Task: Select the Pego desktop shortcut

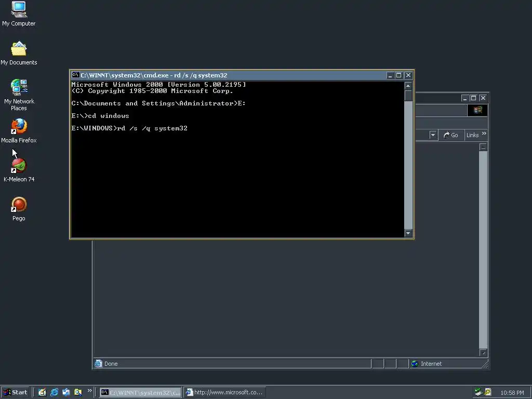Action: tap(19, 209)
